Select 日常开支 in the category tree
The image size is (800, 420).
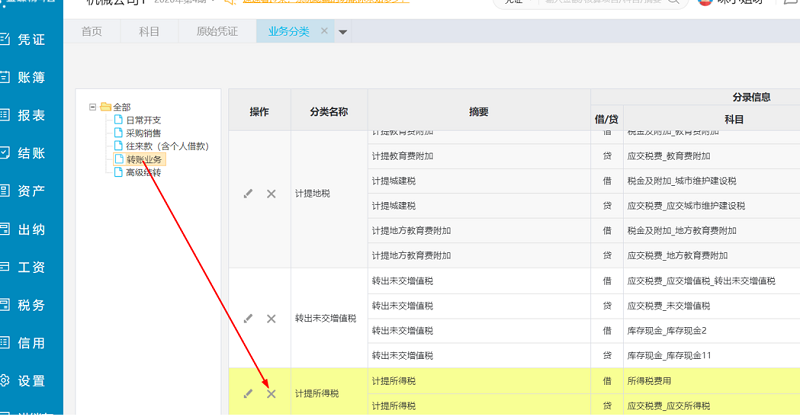142,120
